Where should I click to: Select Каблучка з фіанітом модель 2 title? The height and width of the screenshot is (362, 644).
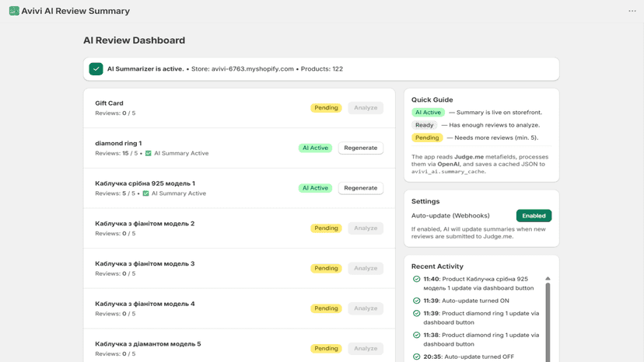[x=145, y=224]
